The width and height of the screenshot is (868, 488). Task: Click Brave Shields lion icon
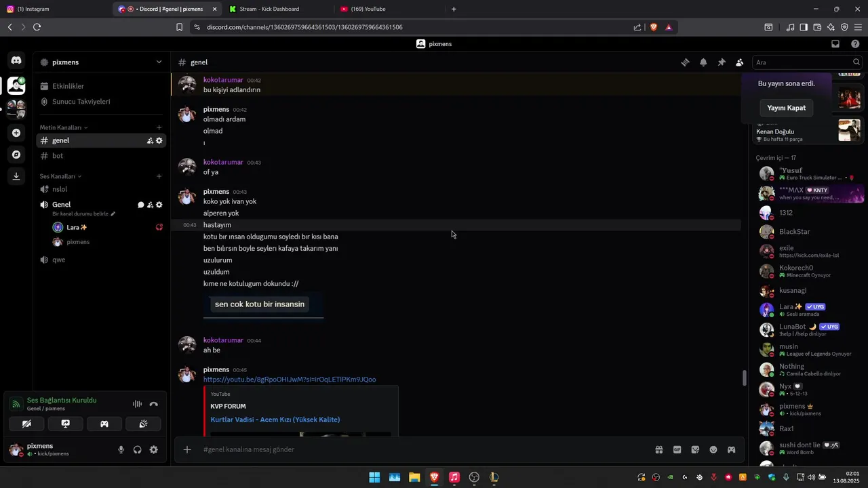654,27
